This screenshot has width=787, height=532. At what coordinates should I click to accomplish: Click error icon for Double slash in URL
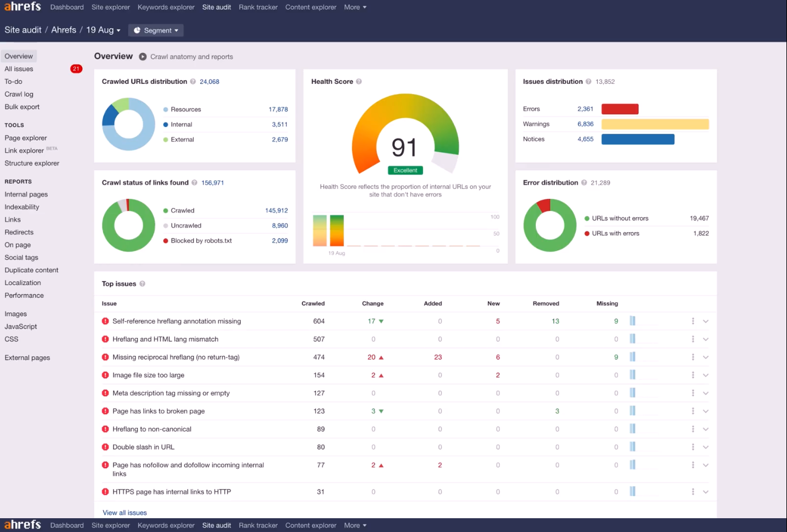[x=105, y=447]
